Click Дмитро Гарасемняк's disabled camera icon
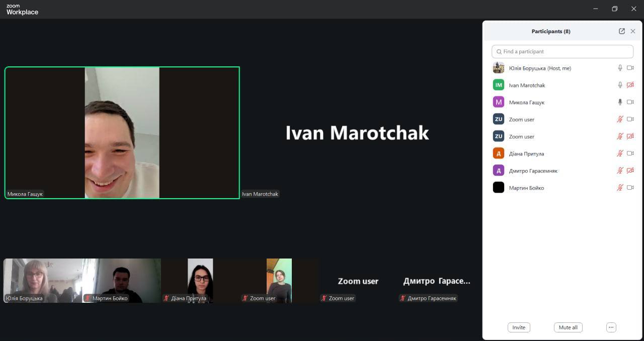The image size is (644, 341). point(630,170)
